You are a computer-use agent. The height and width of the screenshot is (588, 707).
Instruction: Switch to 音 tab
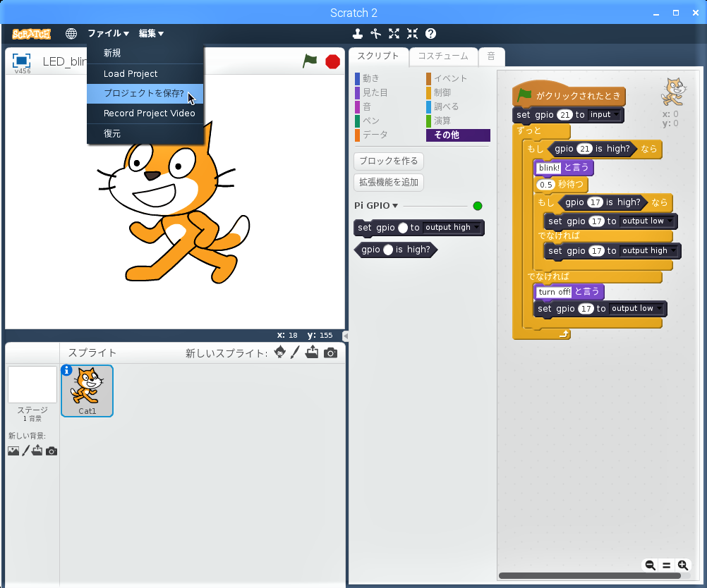click(491, 56)
